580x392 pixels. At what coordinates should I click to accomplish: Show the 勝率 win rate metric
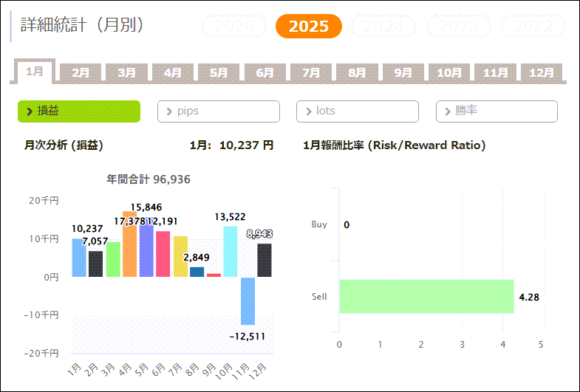click(x=496, y=111)
